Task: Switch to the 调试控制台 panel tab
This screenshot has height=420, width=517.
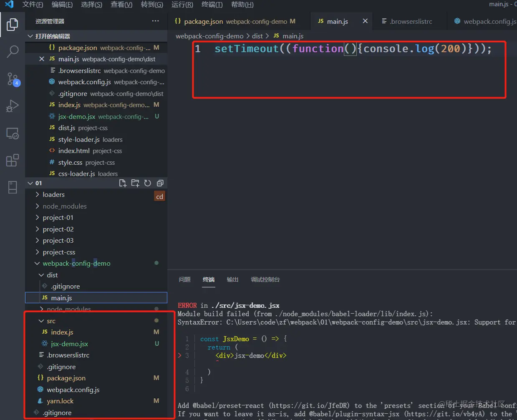Action: [265, 279]
